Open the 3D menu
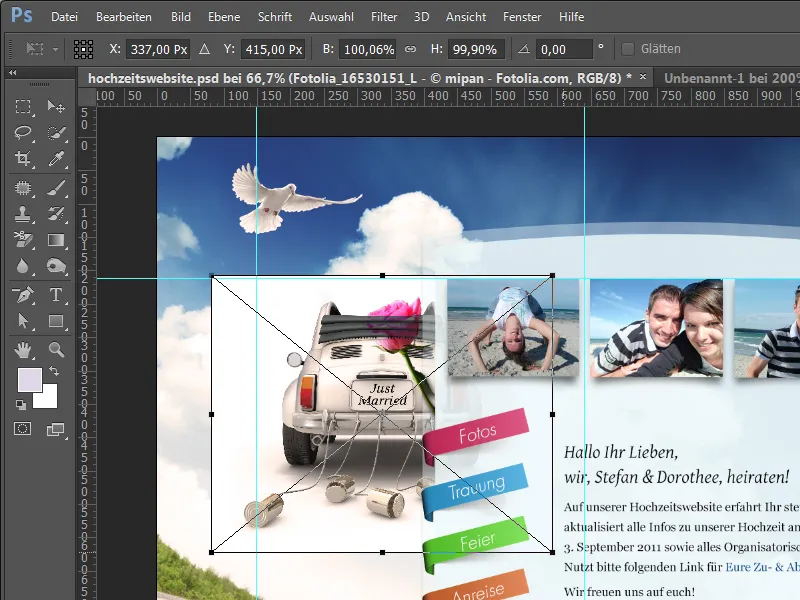 click(x=421, y=17)
